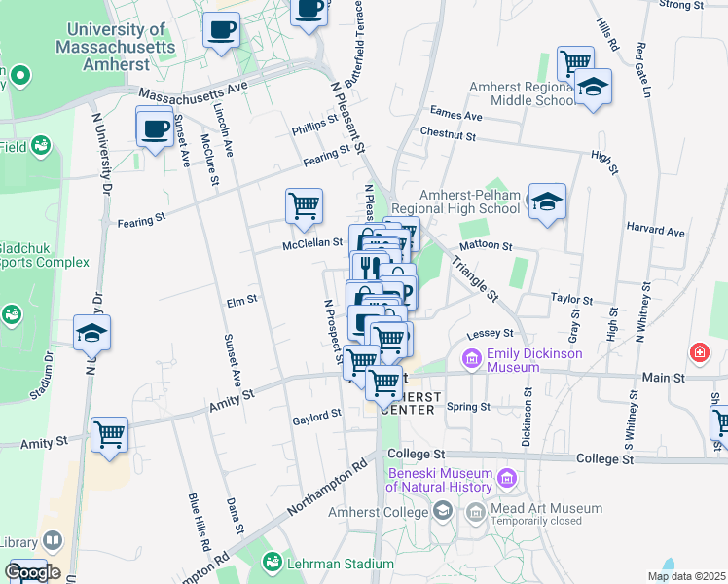Click the Lehrman Stadium label
Viewport: 728px width, 584px height.
(x=341, y=564)
